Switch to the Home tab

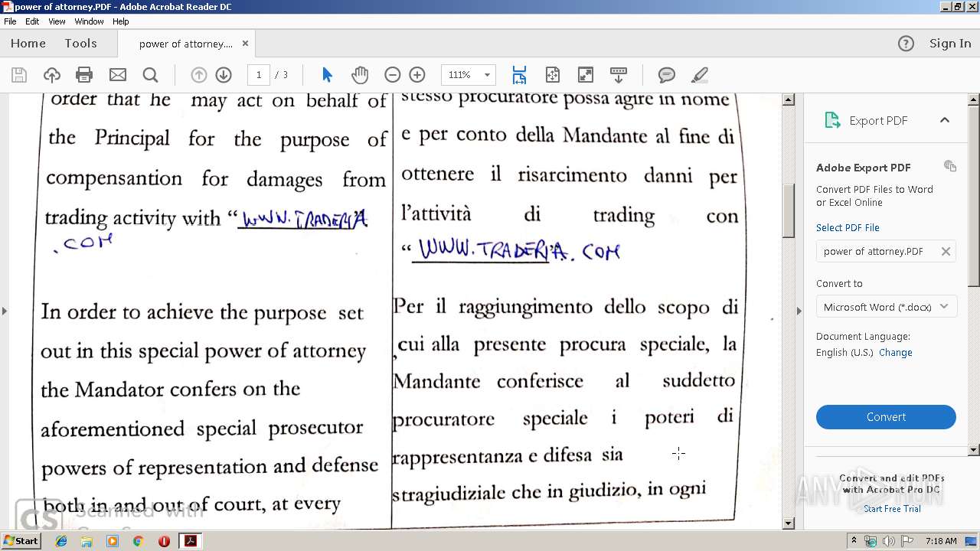pos(28,44)
